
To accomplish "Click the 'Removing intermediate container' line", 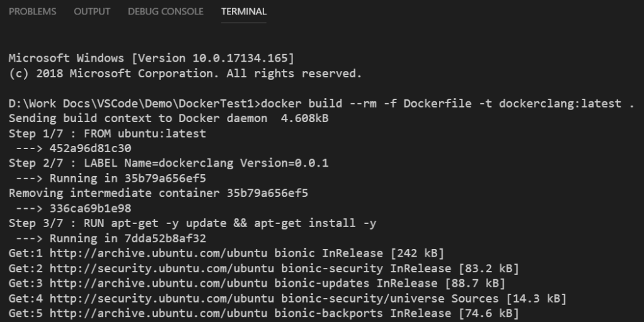I will [x=158, y=193].
